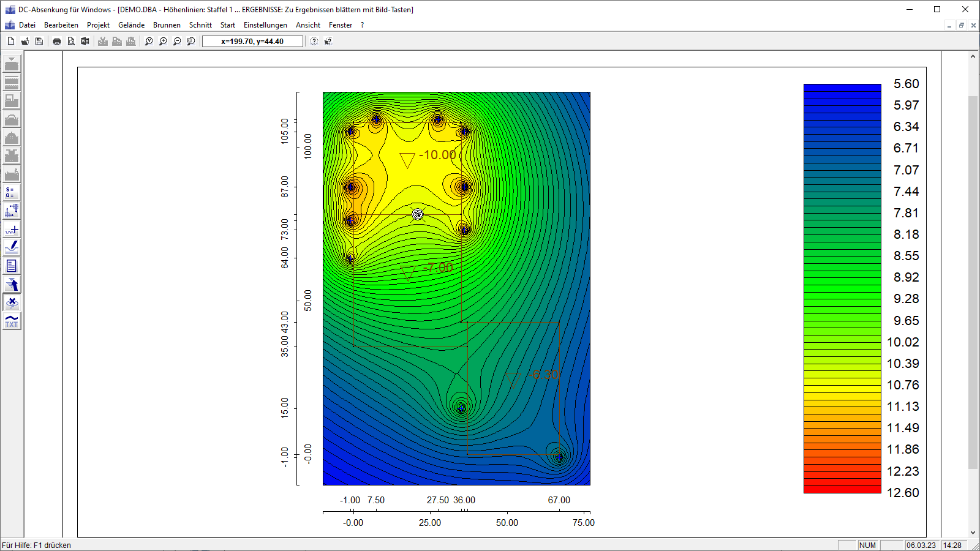The width and height of the screenshot is (980, 551).
Task: Zoom out with the minus magnifier icon
Action: tap(177, 41)
